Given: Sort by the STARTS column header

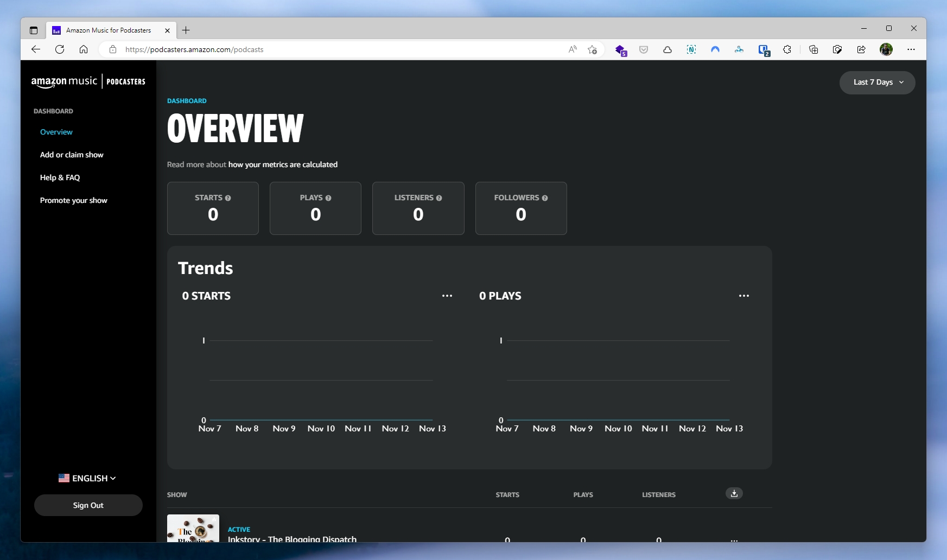Looking at the screenshot, I should tap(507, 495).
